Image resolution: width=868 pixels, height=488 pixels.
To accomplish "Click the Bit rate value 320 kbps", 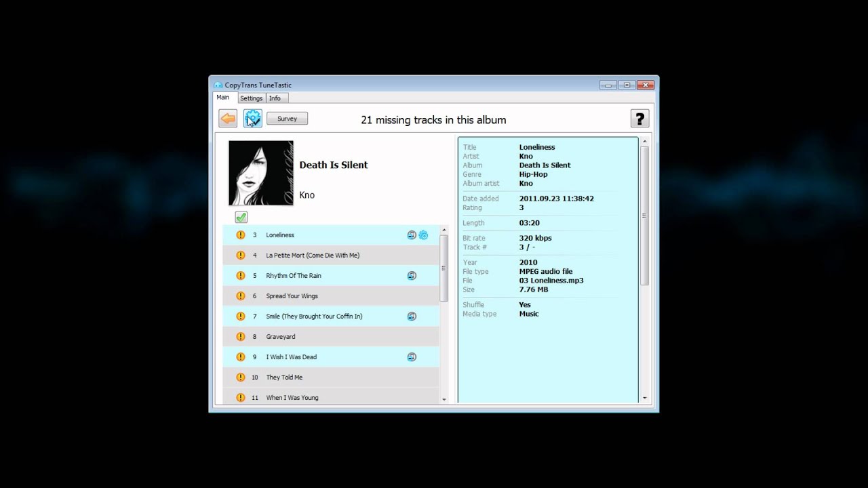I will pos(536,238).
